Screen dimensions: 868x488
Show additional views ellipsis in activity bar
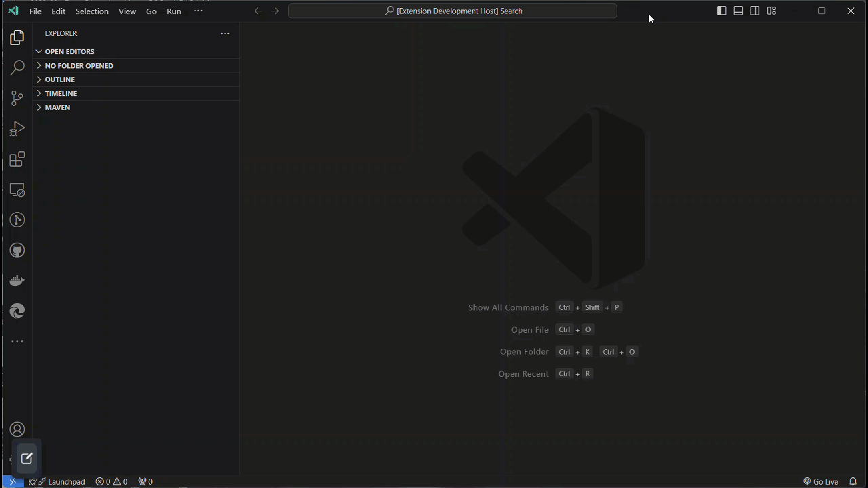click(17, 341)
